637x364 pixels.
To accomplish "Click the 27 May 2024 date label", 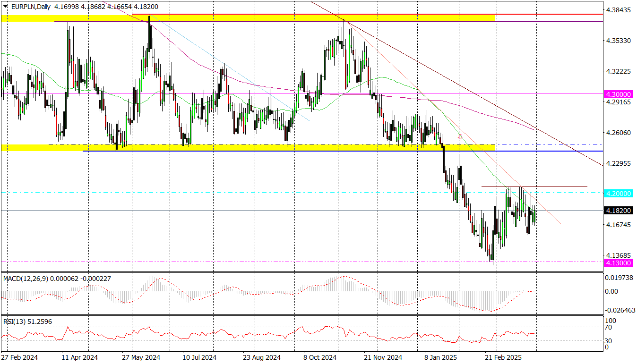I will pos(141,358).
